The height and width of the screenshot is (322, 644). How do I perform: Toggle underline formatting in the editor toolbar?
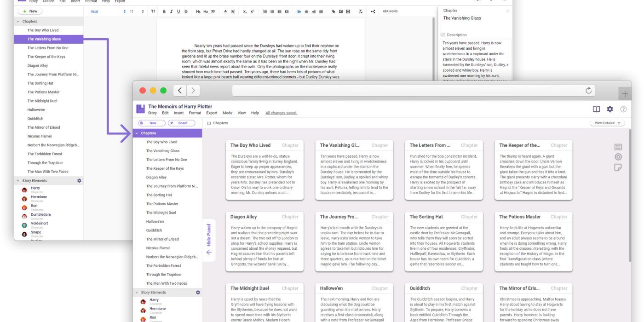tap(178, 11)
